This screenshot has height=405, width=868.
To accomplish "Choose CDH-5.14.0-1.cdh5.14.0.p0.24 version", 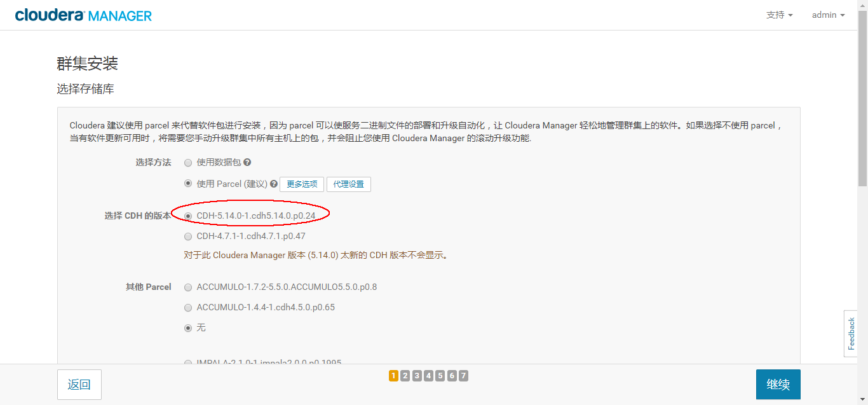I will pyautogui.click(x=188, y=216).
